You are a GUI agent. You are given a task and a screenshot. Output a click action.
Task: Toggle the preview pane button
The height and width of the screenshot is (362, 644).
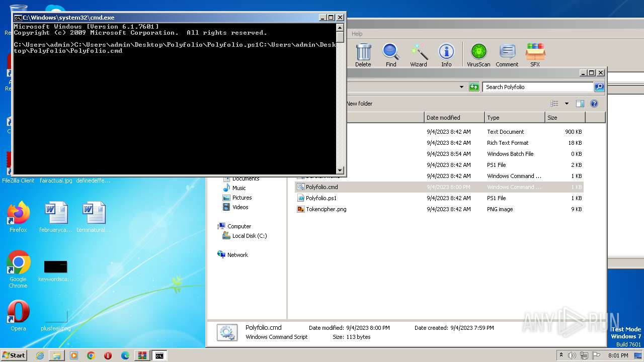[x=580, y=104]
